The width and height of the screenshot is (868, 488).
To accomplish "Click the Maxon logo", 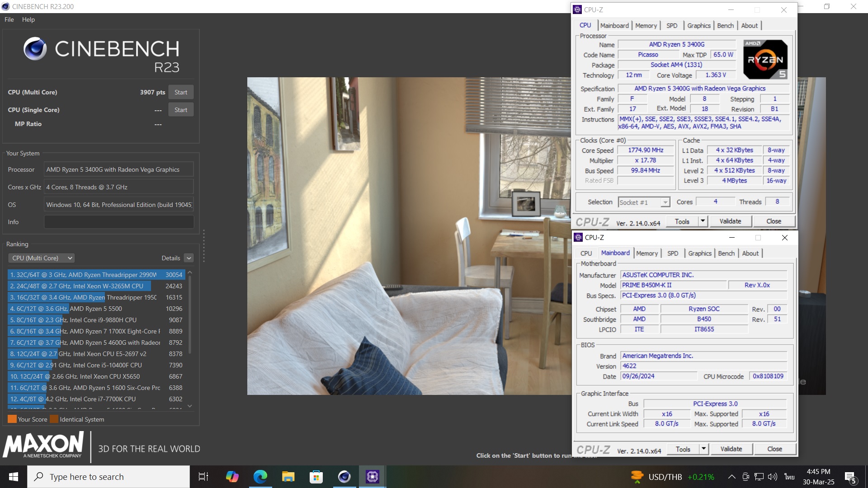I will click(x=43, y=446).
